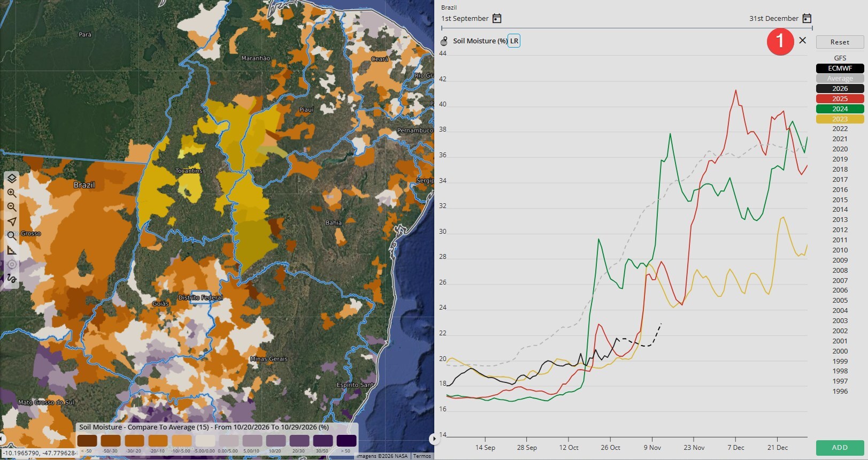Select the '< -50' legend color swatch
Image resolution: width=868 pixels, height=460 pixels.
click(87, 441)
